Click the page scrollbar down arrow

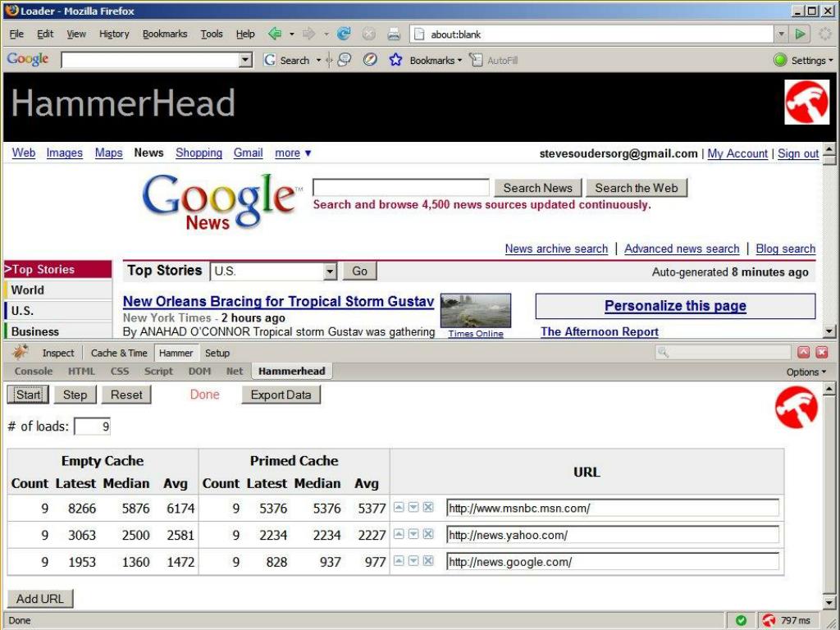pyautogui.click(x=829, y=331)
